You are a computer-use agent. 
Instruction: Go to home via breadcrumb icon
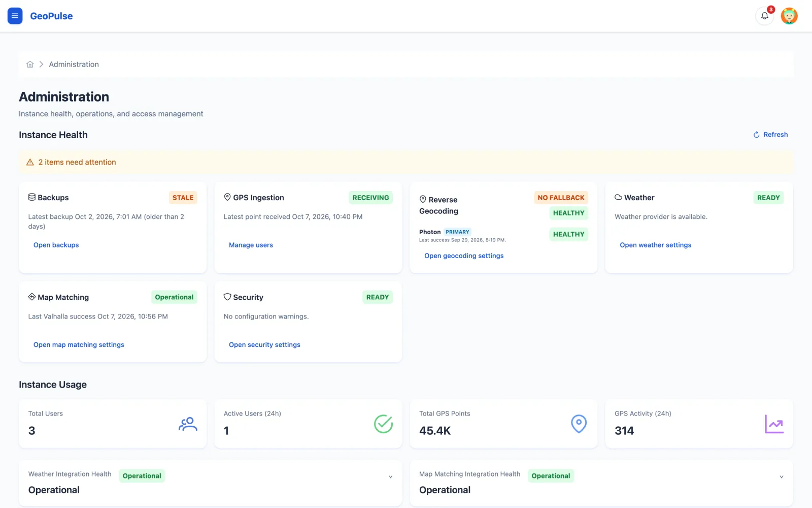[x=30, y=65]
